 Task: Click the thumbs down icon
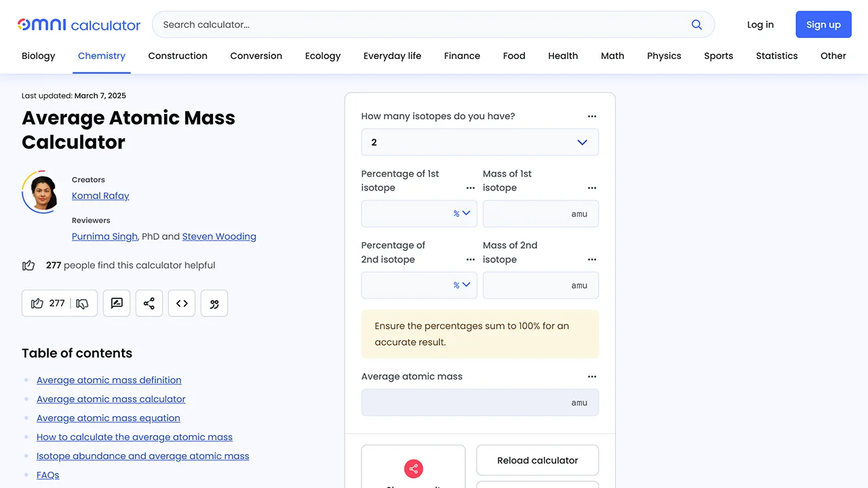tap(82, 303)
